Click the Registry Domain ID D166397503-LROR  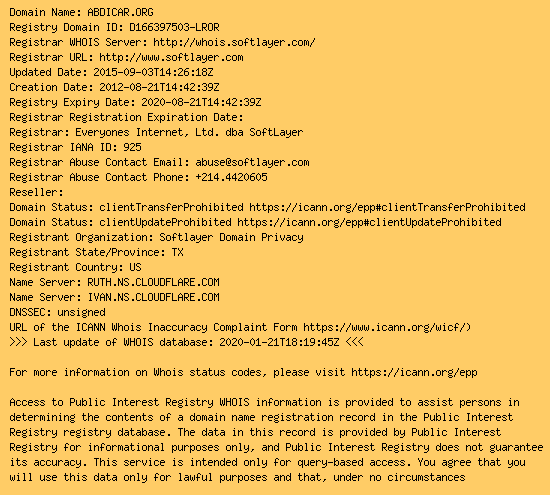coord(174,27)
